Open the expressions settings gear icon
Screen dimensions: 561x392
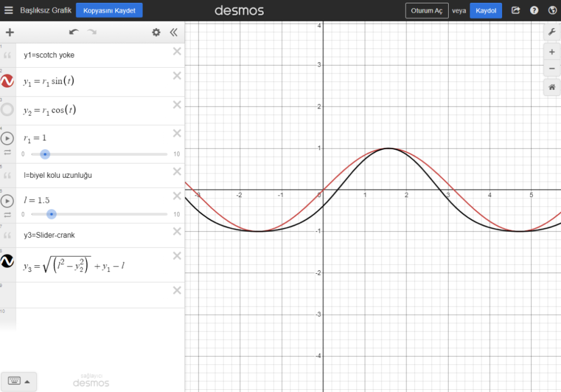pos(156,32)
